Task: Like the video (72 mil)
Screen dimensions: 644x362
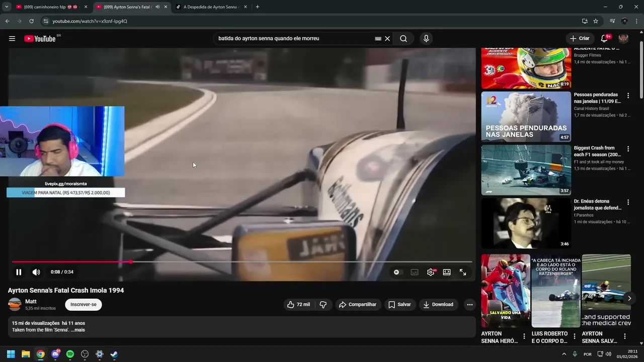Action: point(298,304)
